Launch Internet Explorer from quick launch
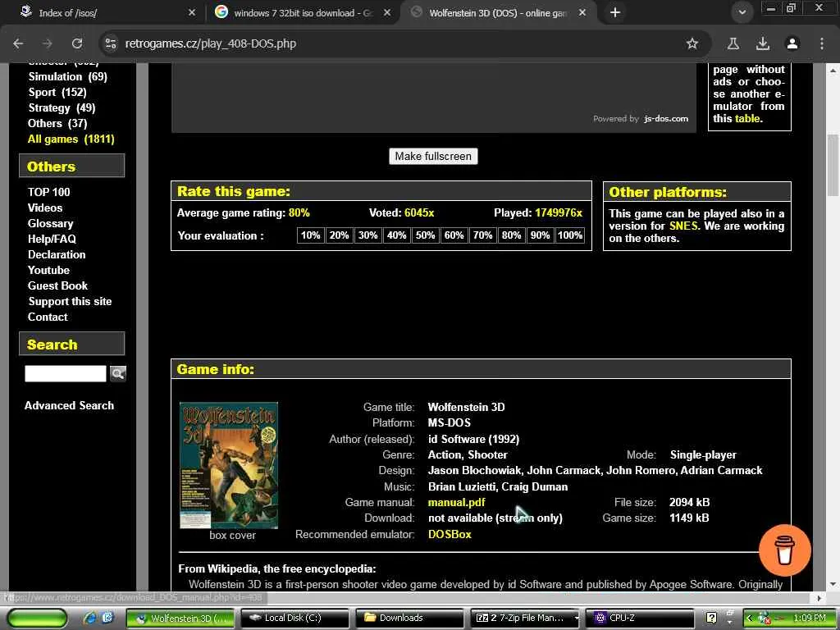This screenshot has height=630, width=840. tap(89, 618)
